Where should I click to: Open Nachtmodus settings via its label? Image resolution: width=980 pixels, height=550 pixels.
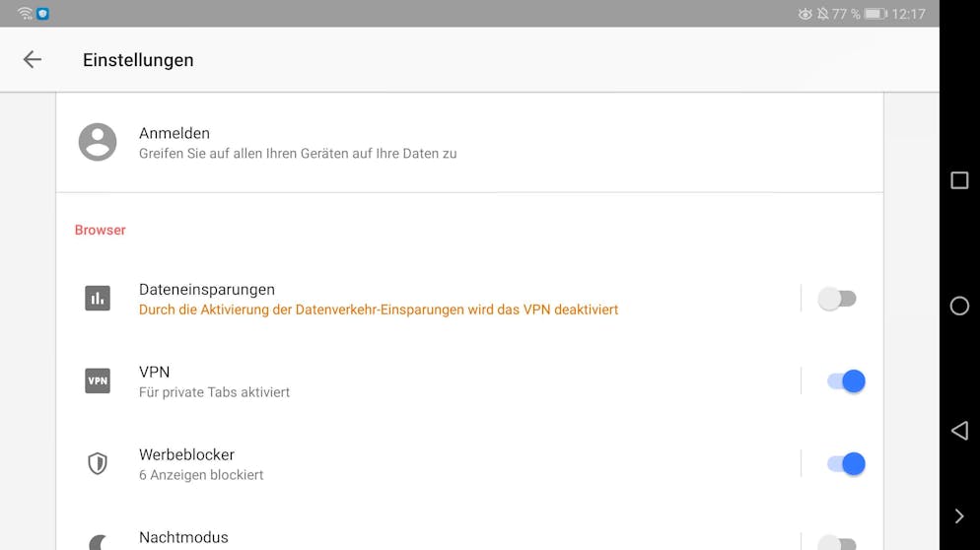183,538
